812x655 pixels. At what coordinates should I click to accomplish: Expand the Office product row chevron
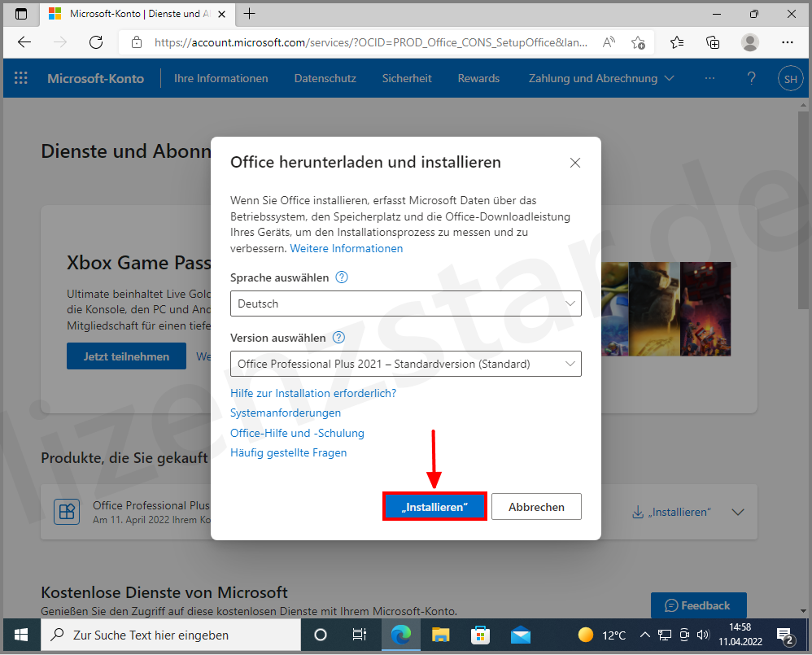(738, 512)
